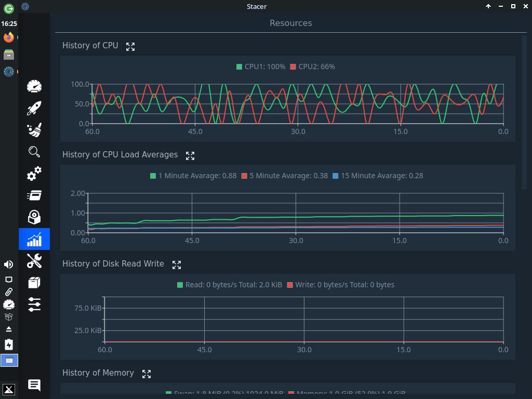Screen dimensions: 532x399
Task: Select the Resources bar-chart icon in sidebar
Action: 34,239
